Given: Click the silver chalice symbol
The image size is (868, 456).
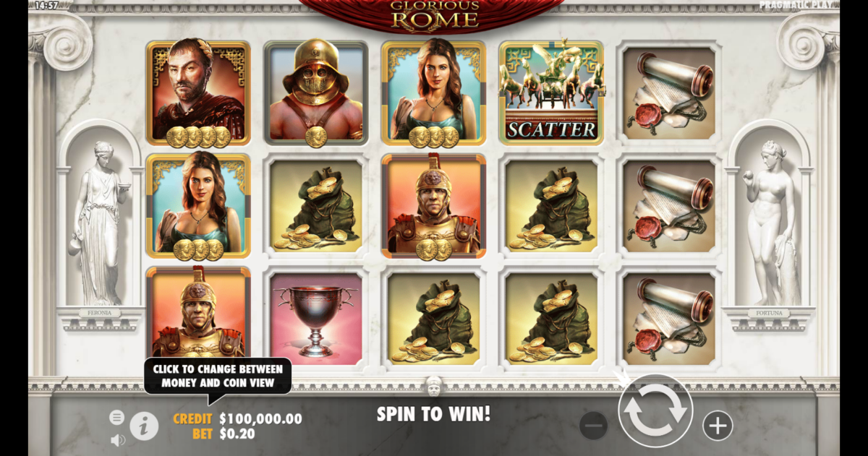Looking at the screenshot, I should [x=316, y=319].
